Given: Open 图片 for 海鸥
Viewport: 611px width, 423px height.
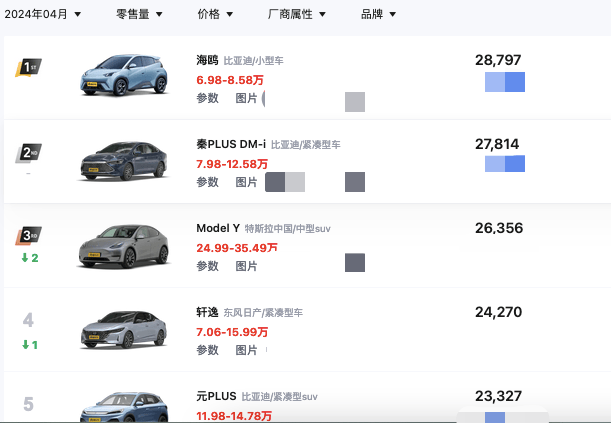Looking at the screenshot, I should 246,98.
